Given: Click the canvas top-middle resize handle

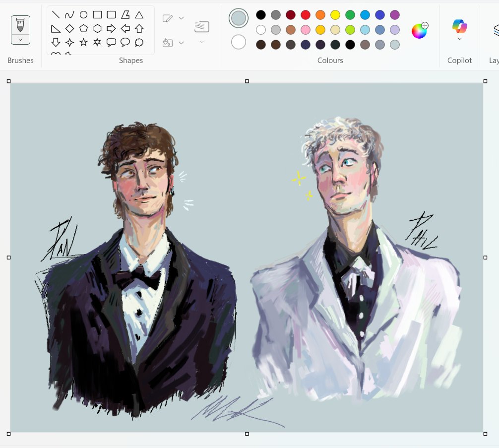Looking at the screenshot, I should click(x=247, y=81).
